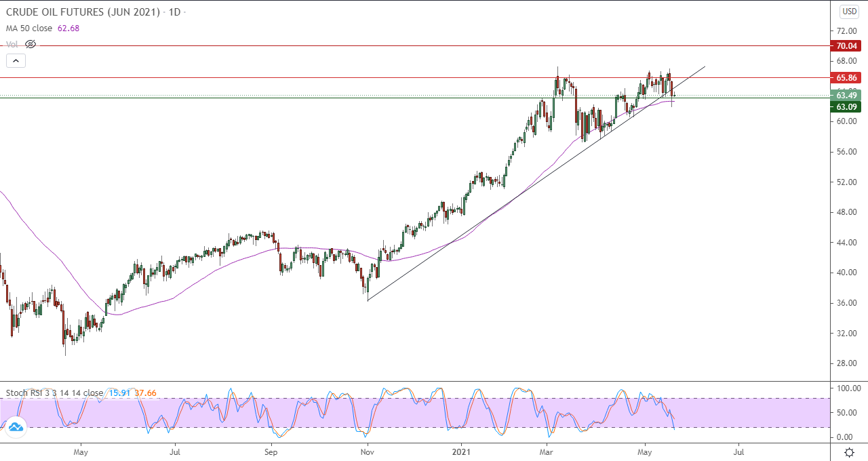Click the Sep label on the time axis
Viewport: 868px width, 461px height.
271,451
